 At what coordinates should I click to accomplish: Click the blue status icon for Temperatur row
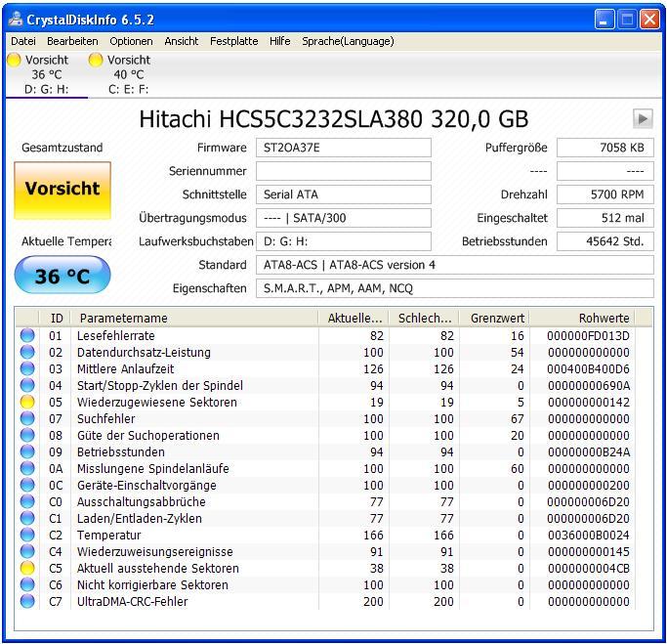click(27, 535)
